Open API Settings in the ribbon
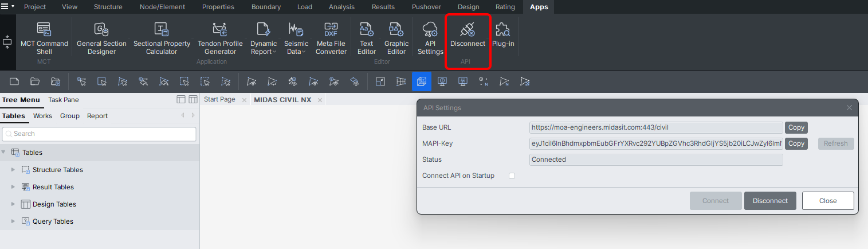Image resolution: width=868 pixels, height=249 pixels. pyautogui.click(x=430, y=38)
